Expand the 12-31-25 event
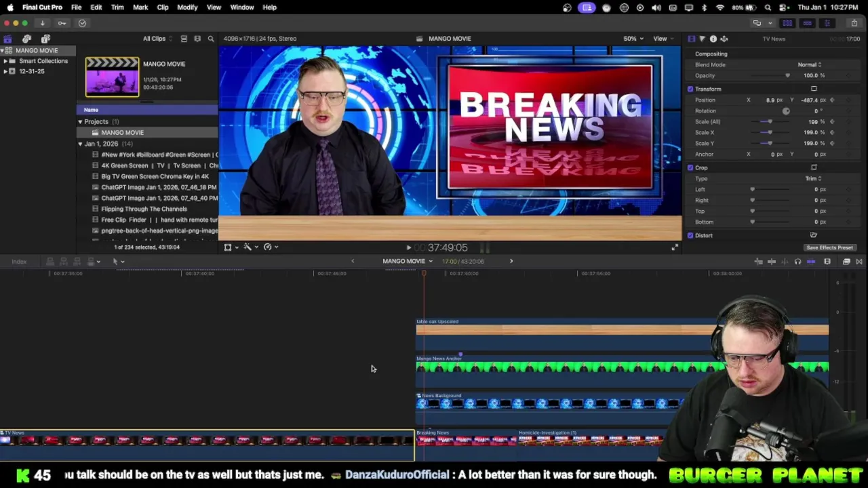 pos(5,71)
